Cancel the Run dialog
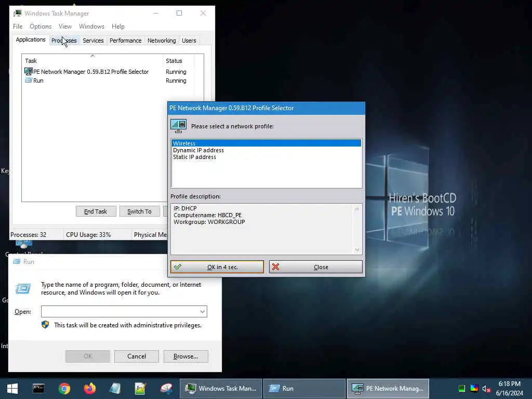This screenshot has height=399, width=532. [x=137, y=356]
